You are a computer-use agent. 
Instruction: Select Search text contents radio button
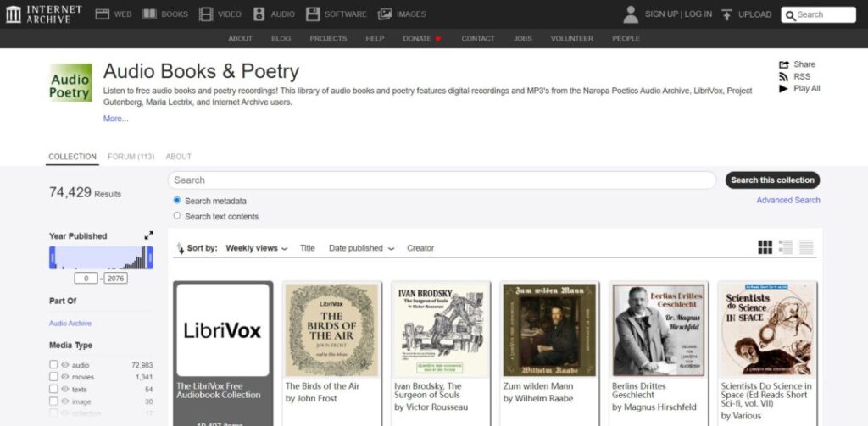coord(177,216)
